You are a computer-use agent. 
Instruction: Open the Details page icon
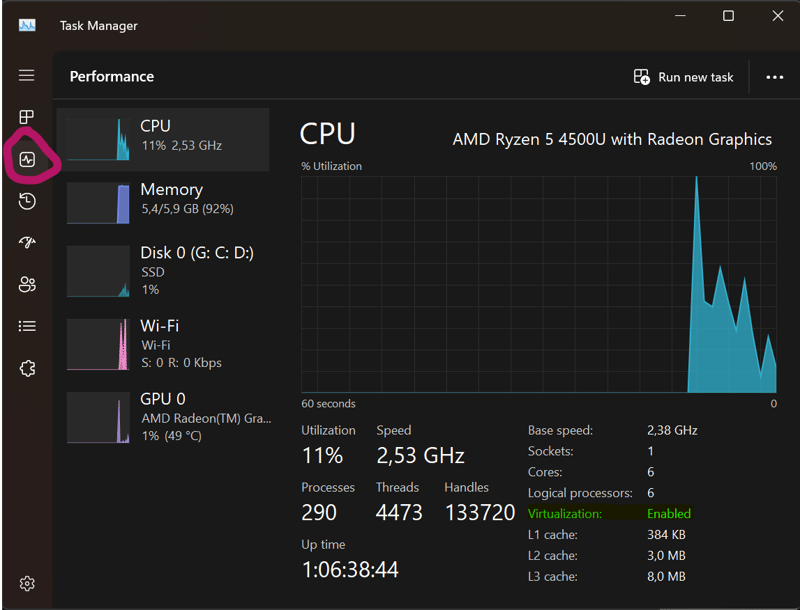point(27,326)
